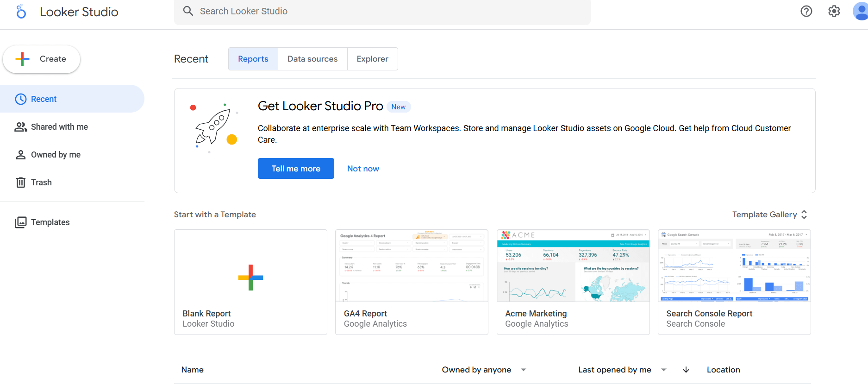868x385 pixels.
Task: Open the Settings gear icon
Action: coord(834,11)
